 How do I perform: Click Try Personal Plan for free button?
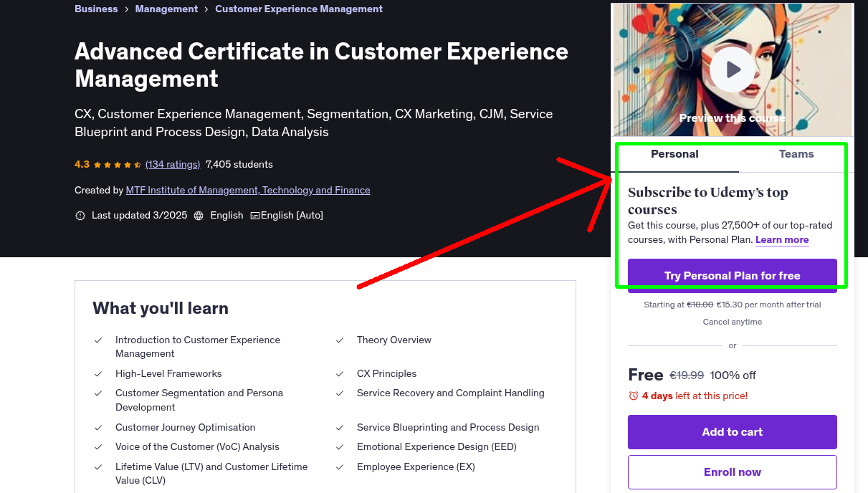pos(733,276)
